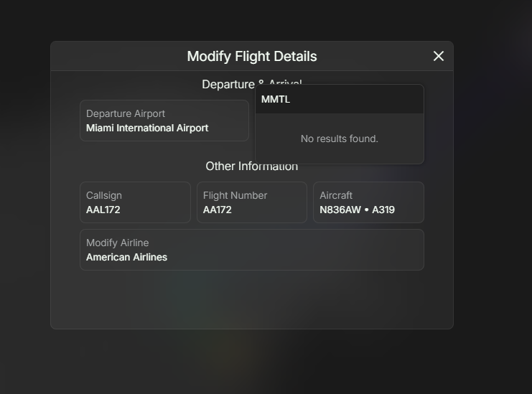Click the 'Callsign' label text
532x394 pixels.
point(104,195)
